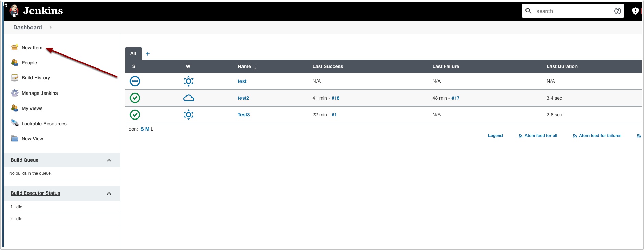The height and width of the screenshot is (250, 644).
Task: Open search help question mark icon
Action: point(618,11)
